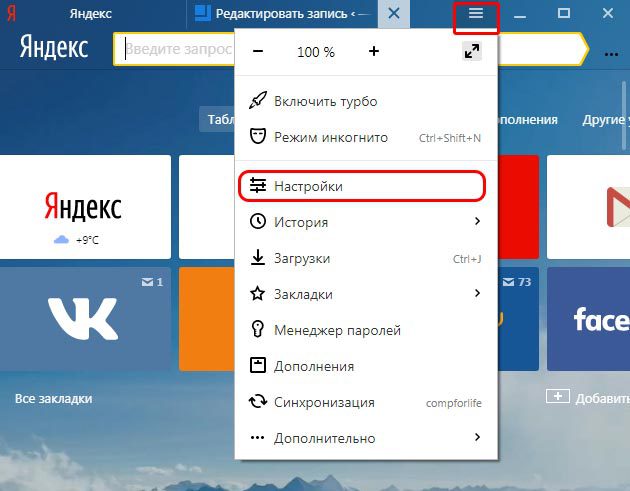Click the sync arrows icon
630x491 pixels.
[258, 401]
